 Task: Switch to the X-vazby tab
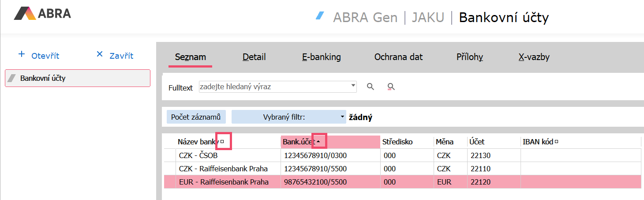[534, 57]
